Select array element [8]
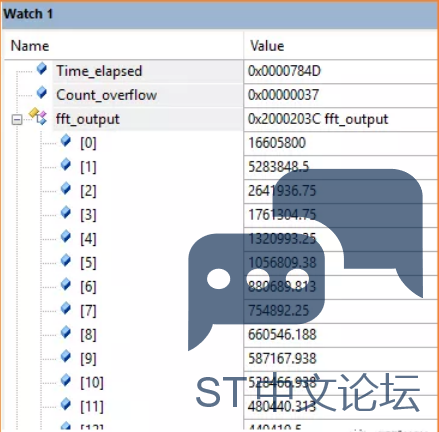439x432 pixels. (x=88, y=335)
